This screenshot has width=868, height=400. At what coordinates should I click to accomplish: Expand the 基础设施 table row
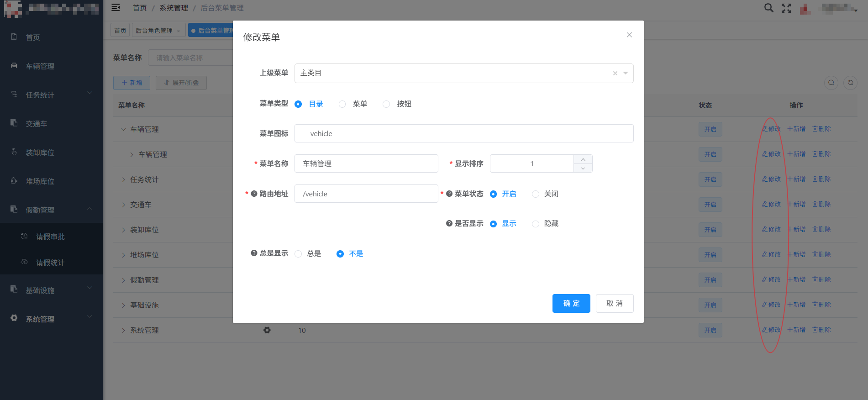coord(123,305)
